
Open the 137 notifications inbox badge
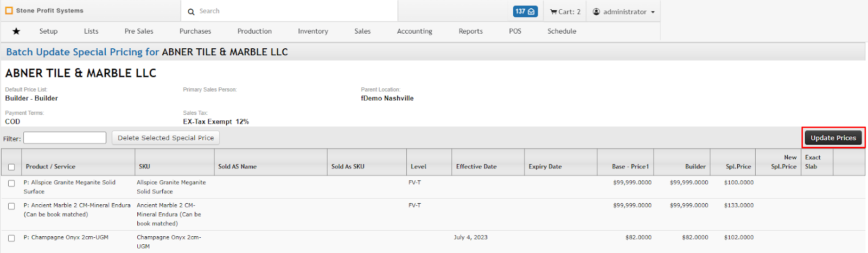pyautogui.click(x=525, y=11)
